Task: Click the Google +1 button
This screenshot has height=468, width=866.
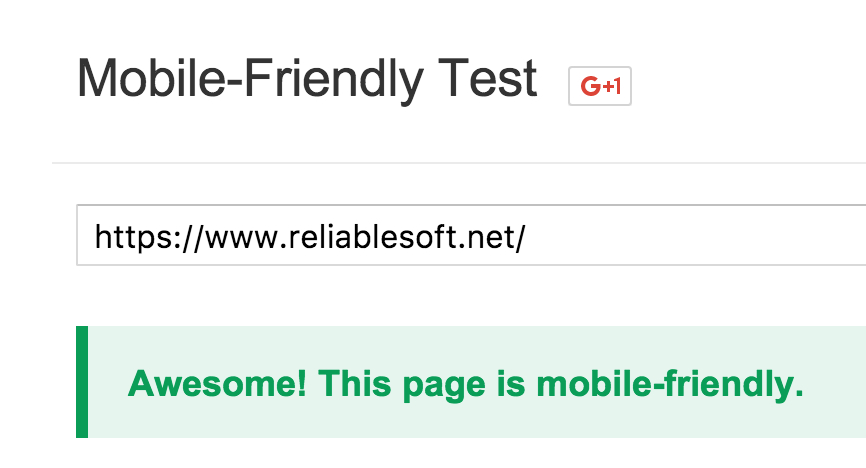Action: (600, 86)
